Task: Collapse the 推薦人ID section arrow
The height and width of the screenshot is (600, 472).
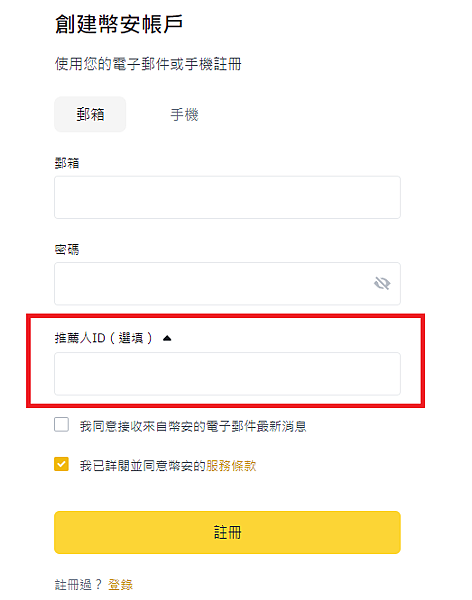Action: pos(167,338)
